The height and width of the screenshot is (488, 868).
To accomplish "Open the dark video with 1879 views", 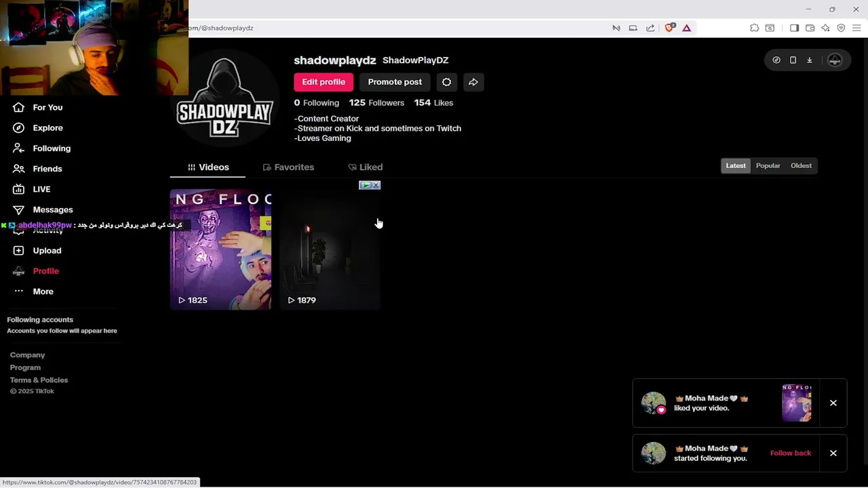I will tap(330, 249).
